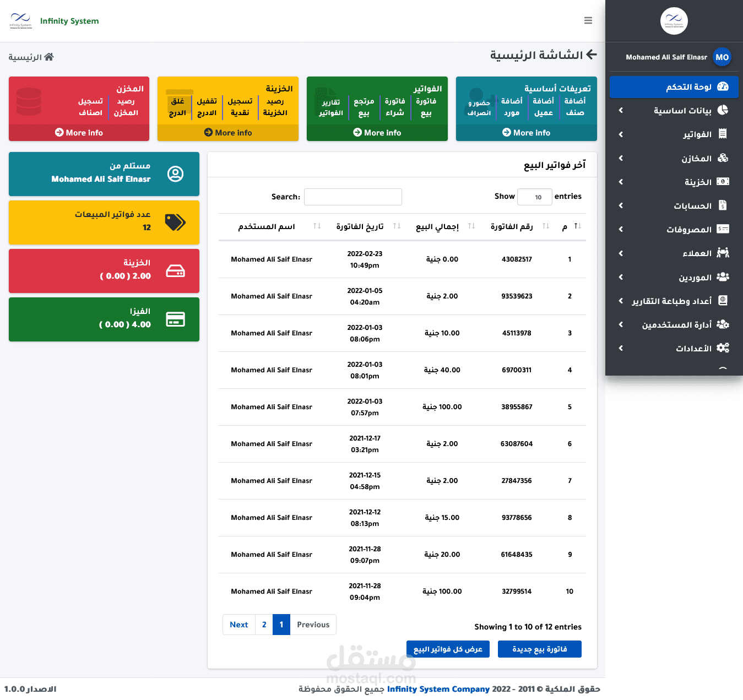This screenshot has height=700, width=743.
Task: Click the dashboard icon beside لوحة التحكم
Action: [723, 86]
